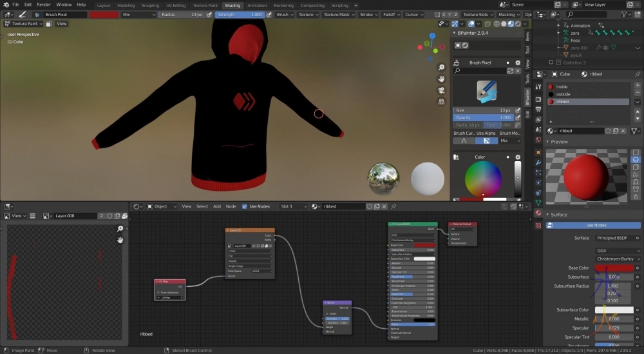This screenshot has width=644, height=354.
Task: Enable From Instancer on UV Map node
Action: [158, 292]
